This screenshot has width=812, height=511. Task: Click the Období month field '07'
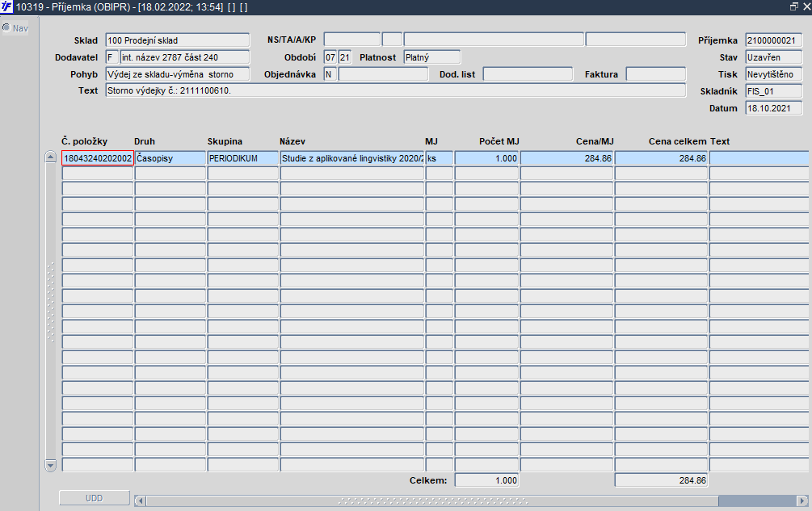pos(330,57)
